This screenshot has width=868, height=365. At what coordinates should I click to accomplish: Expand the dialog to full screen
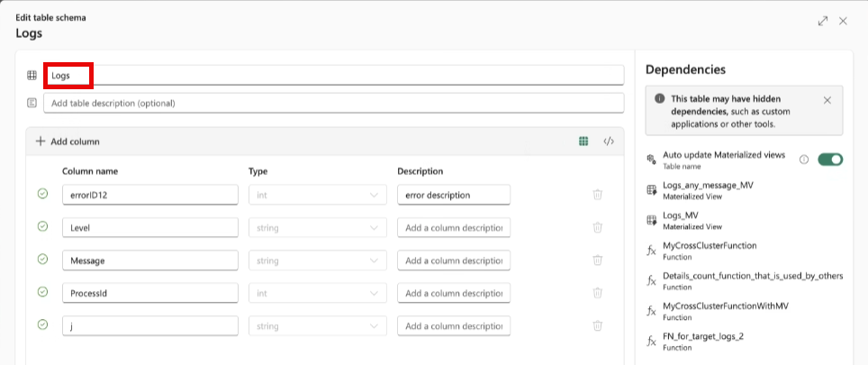(x=823, y=21)
